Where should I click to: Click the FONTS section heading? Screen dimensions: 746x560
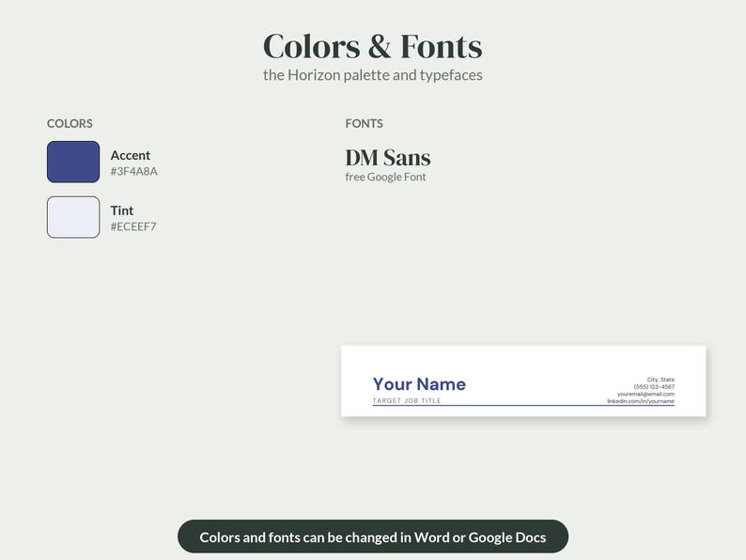[364, 124]
